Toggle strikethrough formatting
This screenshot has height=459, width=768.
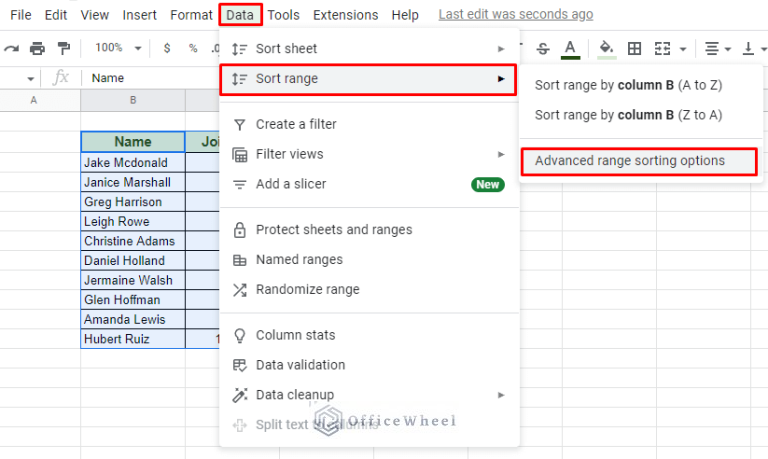543,48
